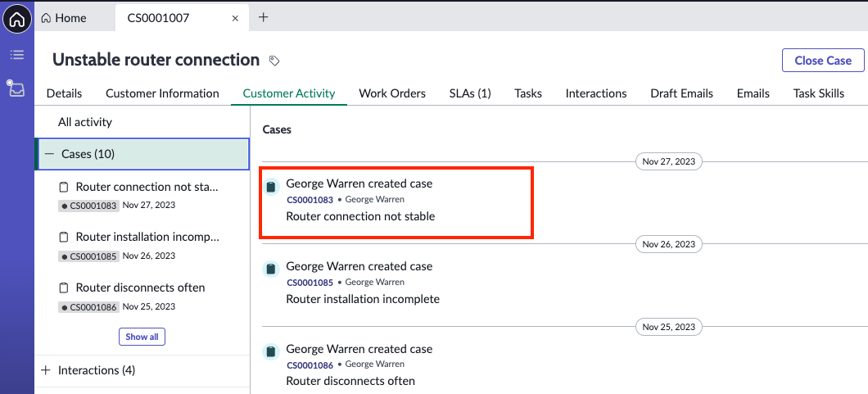Click the CS0001085 badge in sidebar
868x394 pixels.
tap(88, 256)
